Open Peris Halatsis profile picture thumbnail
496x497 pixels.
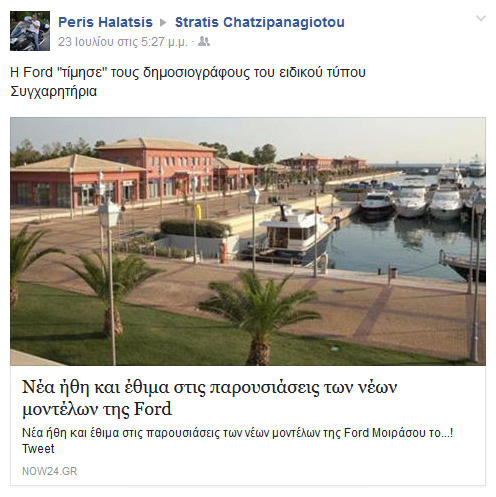30,31
